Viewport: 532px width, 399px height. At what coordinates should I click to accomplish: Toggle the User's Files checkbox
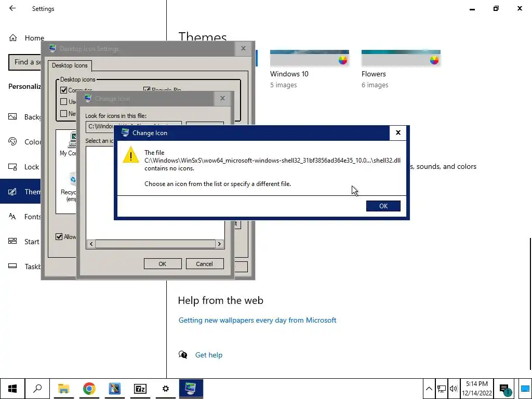pos(63,101)
